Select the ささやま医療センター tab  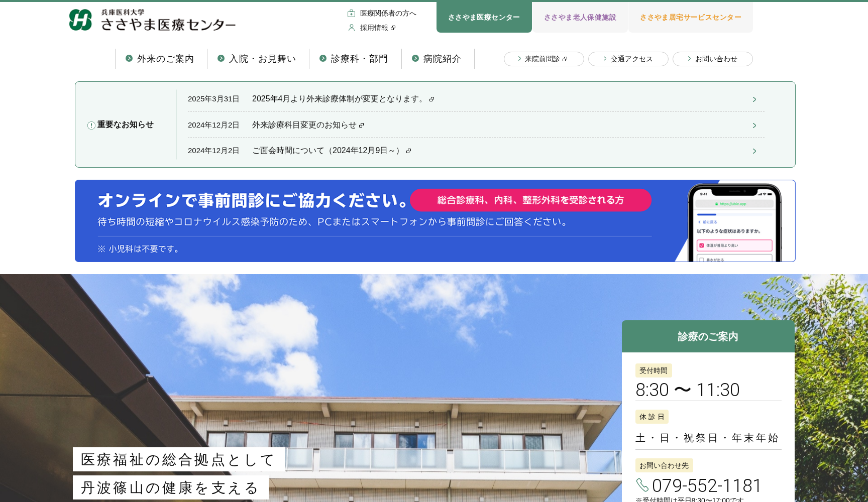pos(484,17)
